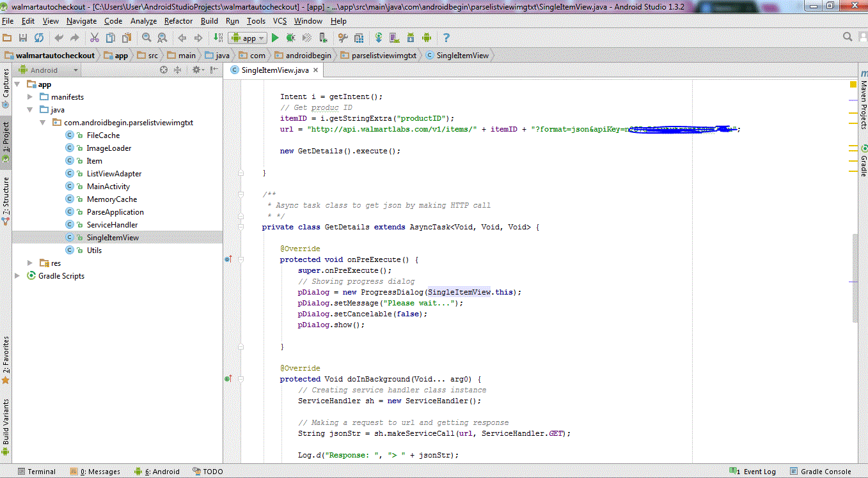Run the app with green play icon
Image resolution: width=868 pixels, height=478 pixels.
point(275,38)
